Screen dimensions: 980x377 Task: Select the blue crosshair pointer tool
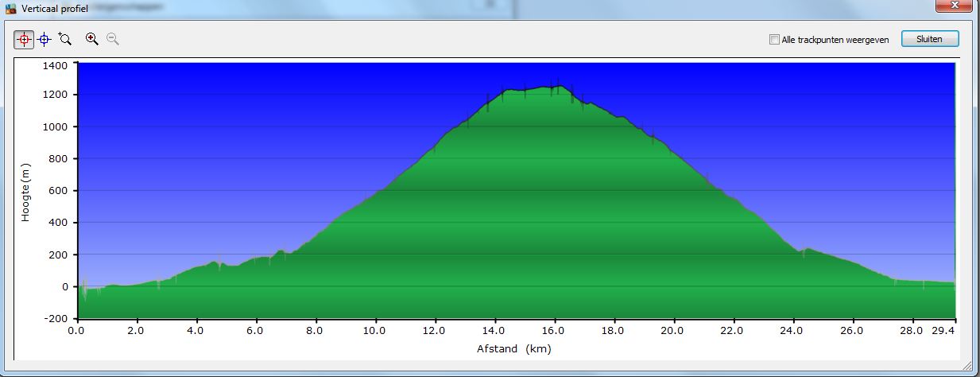[45, 39]
